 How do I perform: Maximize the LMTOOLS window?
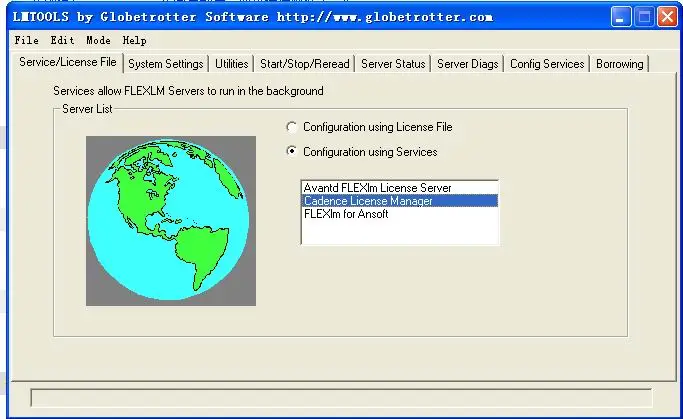[x=644, y=17]
